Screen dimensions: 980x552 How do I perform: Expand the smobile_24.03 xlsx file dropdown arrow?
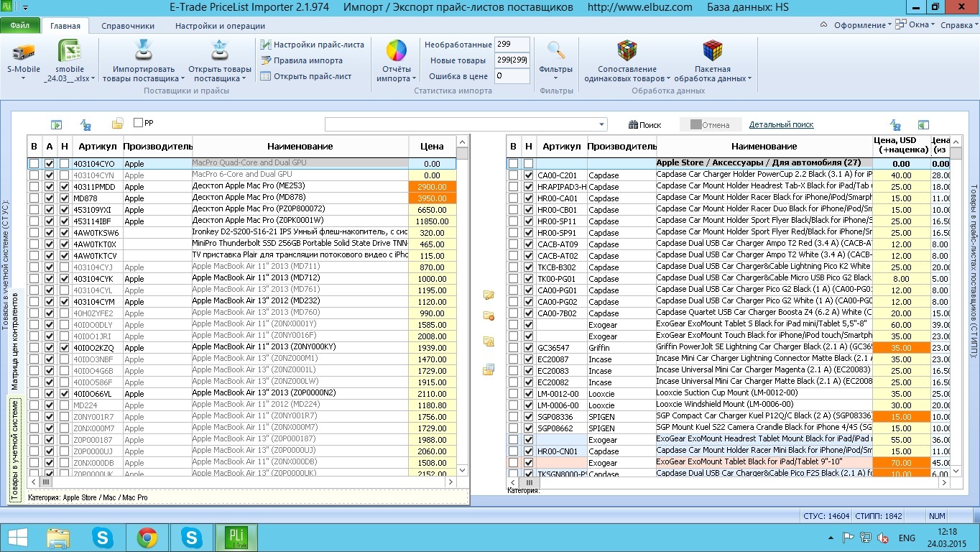[95, 79]
